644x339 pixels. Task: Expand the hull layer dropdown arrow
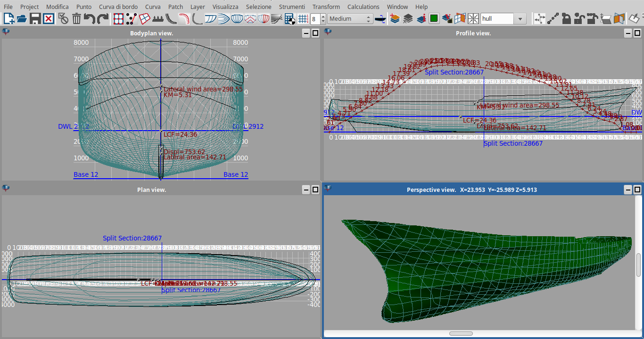coord(520,19)
